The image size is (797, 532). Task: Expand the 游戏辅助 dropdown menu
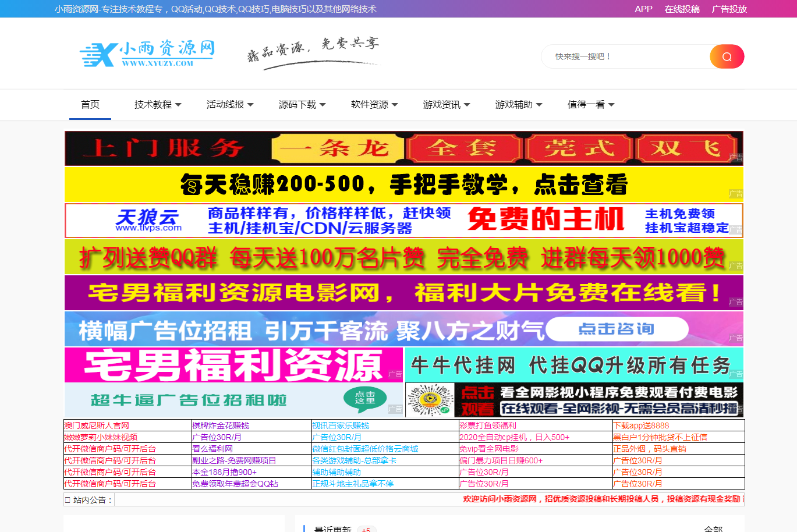(x=519, y=105)
